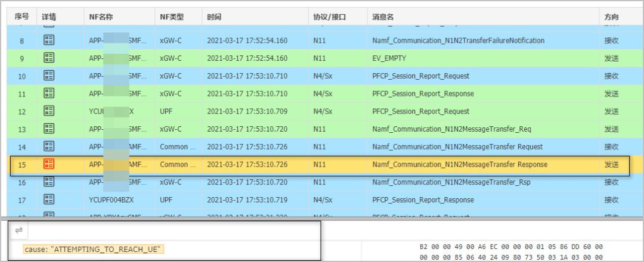Click the swap arrows toggle button
Screen dimensions: 644x262
click(x=19, y=230)
